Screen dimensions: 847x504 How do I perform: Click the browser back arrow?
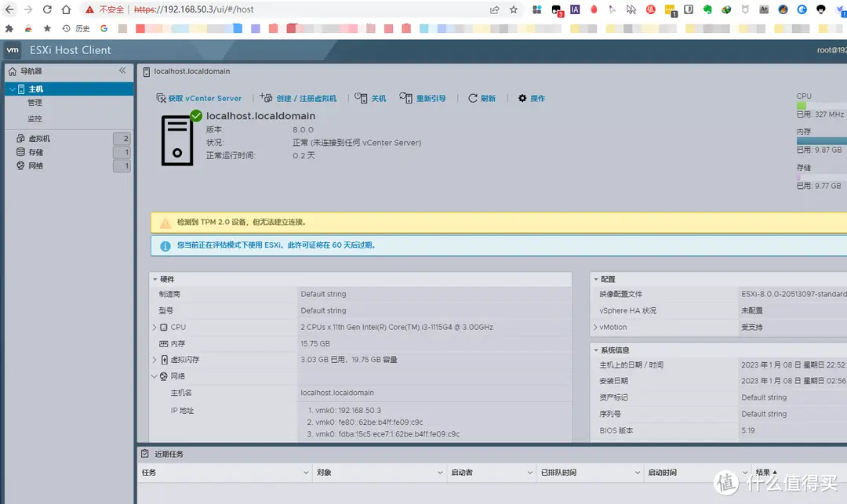[x=9, y=9]
